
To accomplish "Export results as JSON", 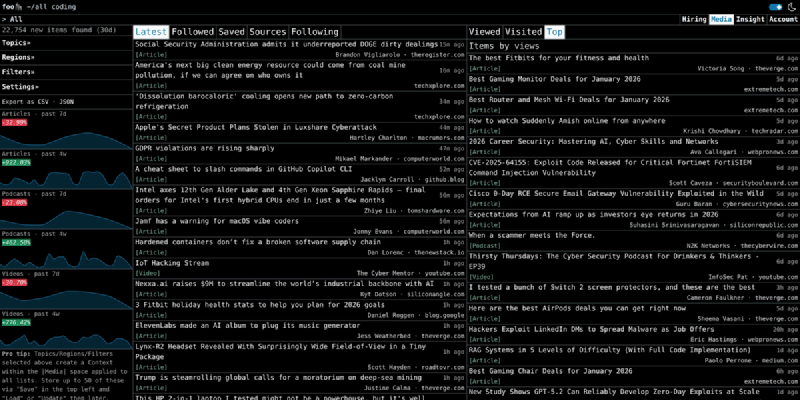I will (65, 102).
